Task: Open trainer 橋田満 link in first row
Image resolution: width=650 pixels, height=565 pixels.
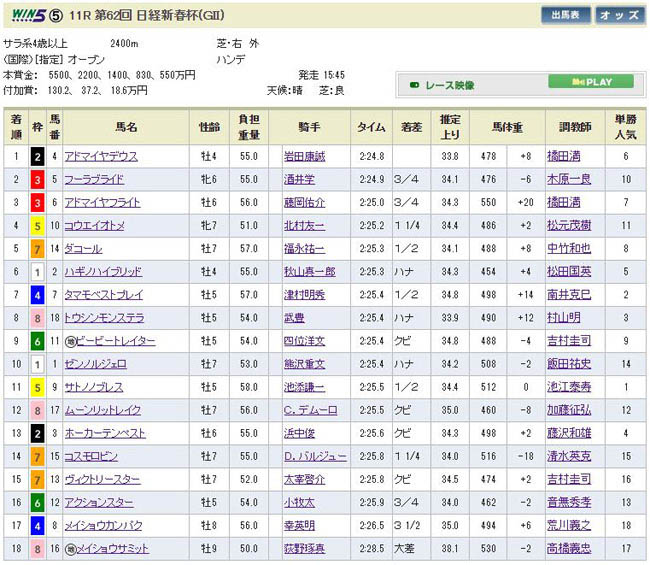Action: point(567,156)
